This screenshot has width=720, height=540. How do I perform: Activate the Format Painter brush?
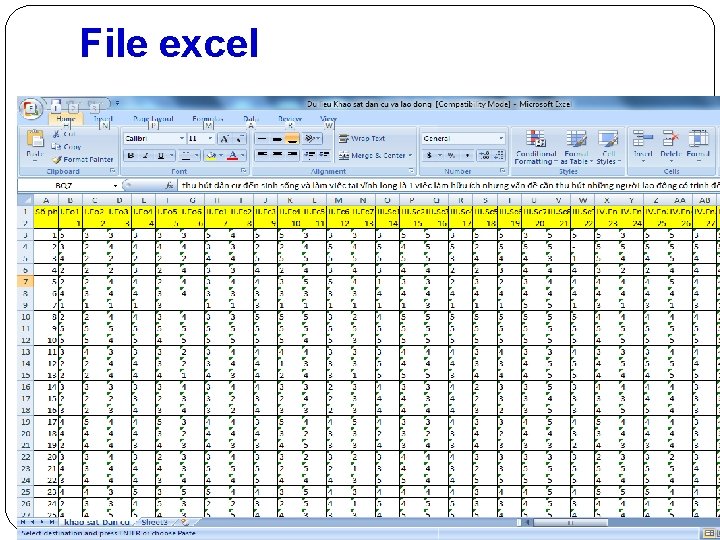56,160
